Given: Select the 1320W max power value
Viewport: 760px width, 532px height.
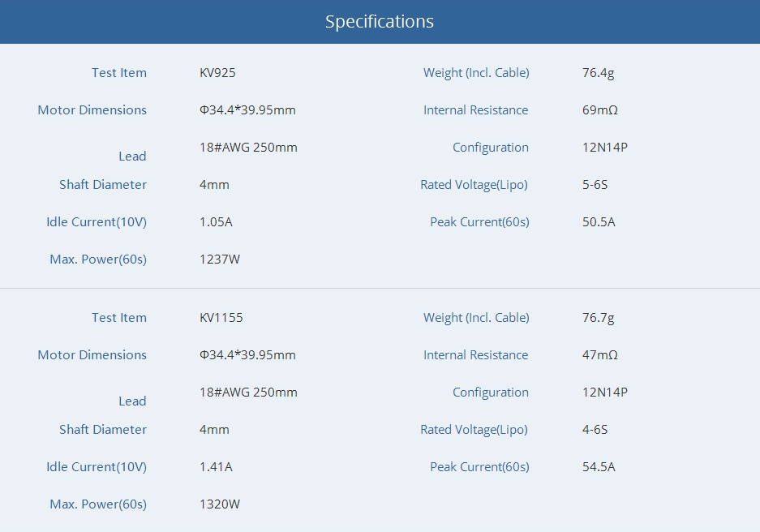Looking at the screenshot, I should tap(220, 504).
